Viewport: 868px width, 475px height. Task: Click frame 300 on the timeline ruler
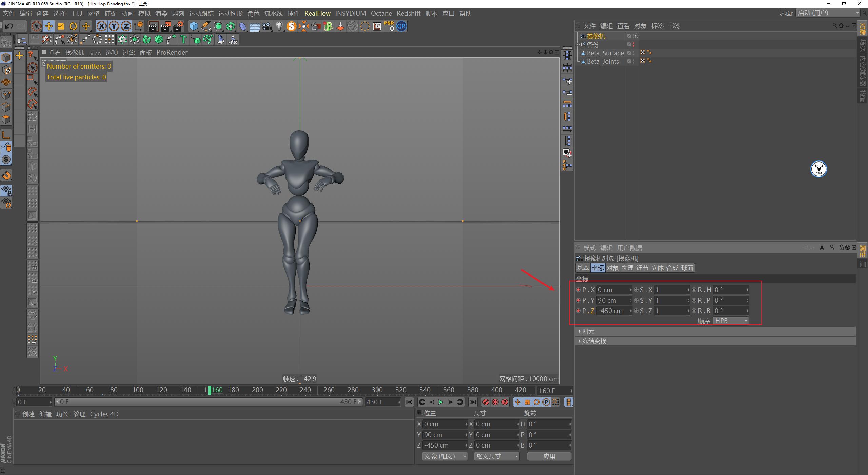tap(377, 390)
